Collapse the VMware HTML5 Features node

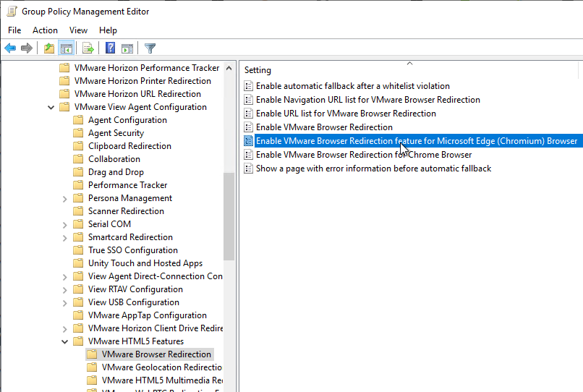click(64, 342)
